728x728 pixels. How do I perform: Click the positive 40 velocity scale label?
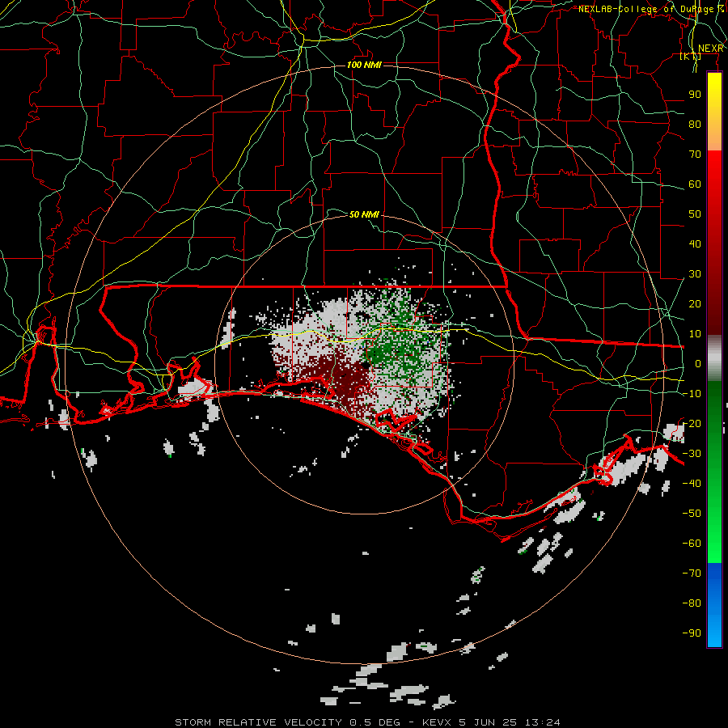(x=695, y=243)
